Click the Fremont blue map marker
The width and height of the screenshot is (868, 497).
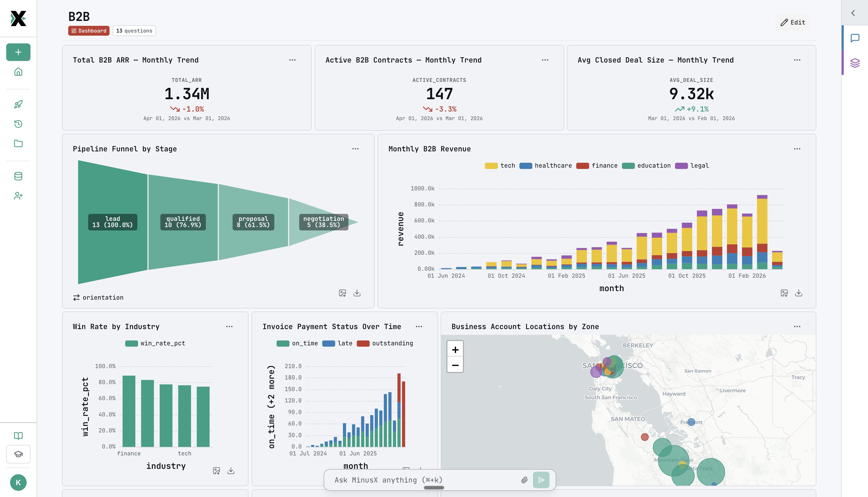tap(691, 422)
